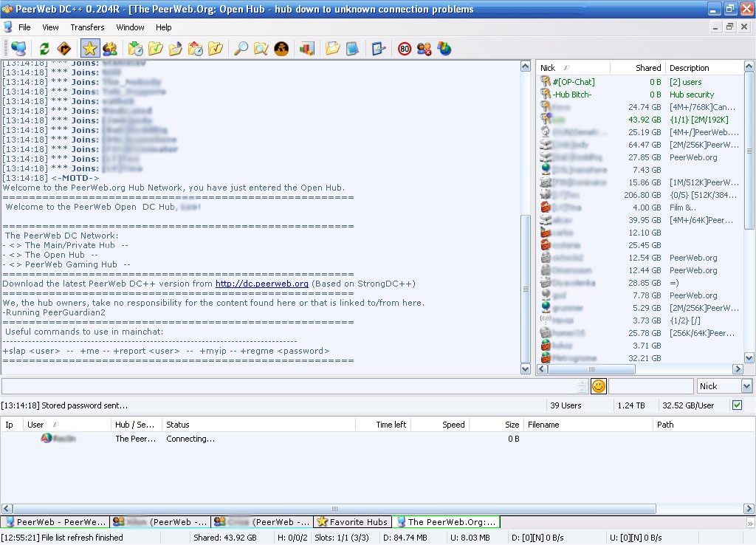Viewport: 756px width, 545px height.
Task: Select the user sharing 206.80 GB
Action: pos(640,195)
